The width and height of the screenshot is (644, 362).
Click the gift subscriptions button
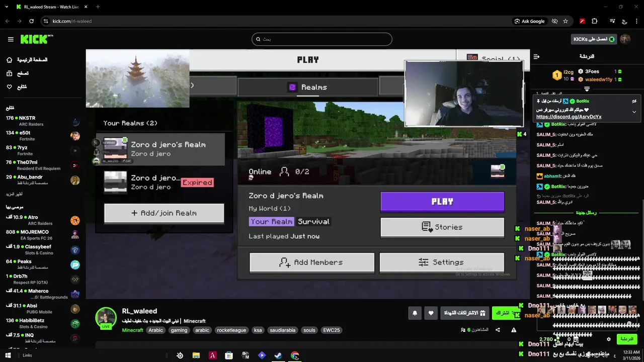point(465,313)
